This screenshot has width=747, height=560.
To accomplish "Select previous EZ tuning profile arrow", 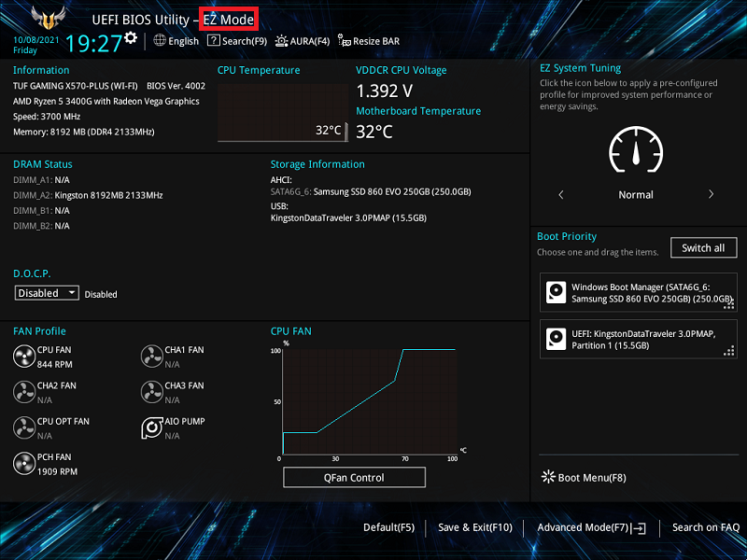I will pyautogui.click(x=561, y=194).
